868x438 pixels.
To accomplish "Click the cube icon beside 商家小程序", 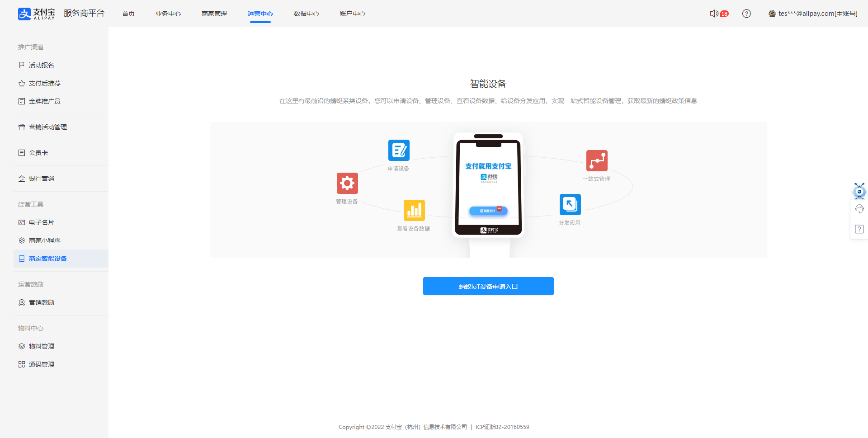I will 22,240.
